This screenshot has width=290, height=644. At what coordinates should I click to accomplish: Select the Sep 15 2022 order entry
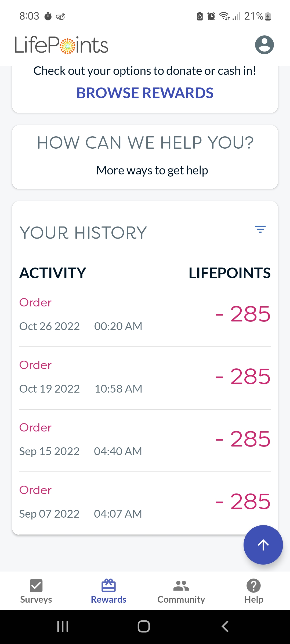pyautogui.click(x=145, y=439)
